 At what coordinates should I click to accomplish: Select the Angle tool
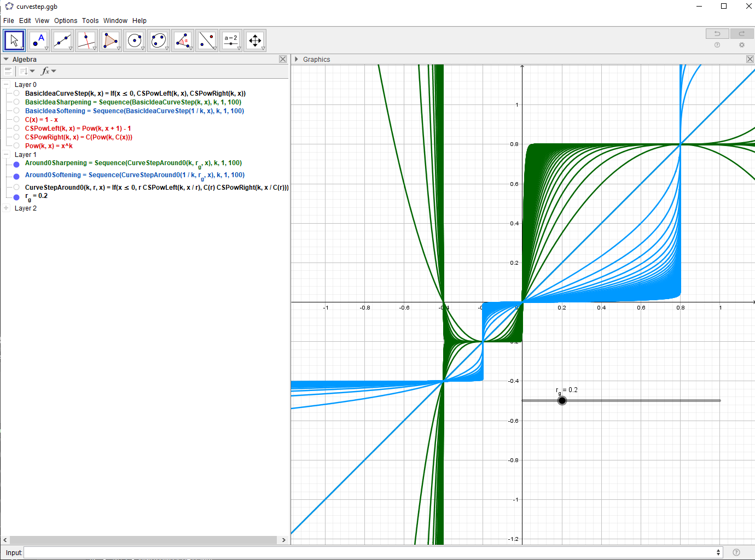[x=183, y=40]
